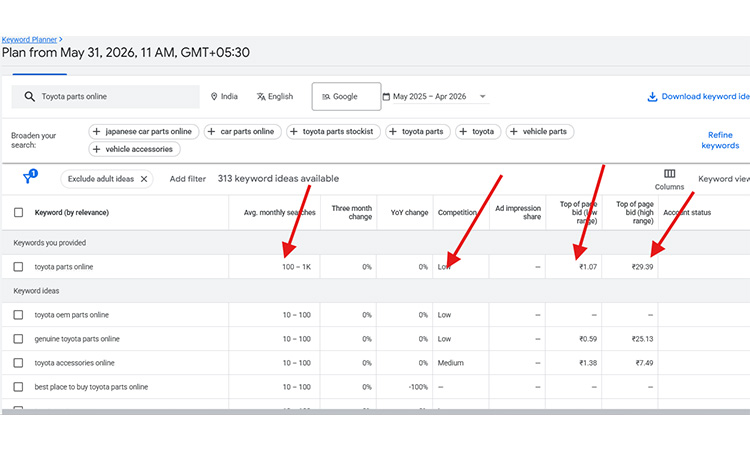The image size is (750, 450).
Task: Open the calendar date range icon
Action: 386,97
